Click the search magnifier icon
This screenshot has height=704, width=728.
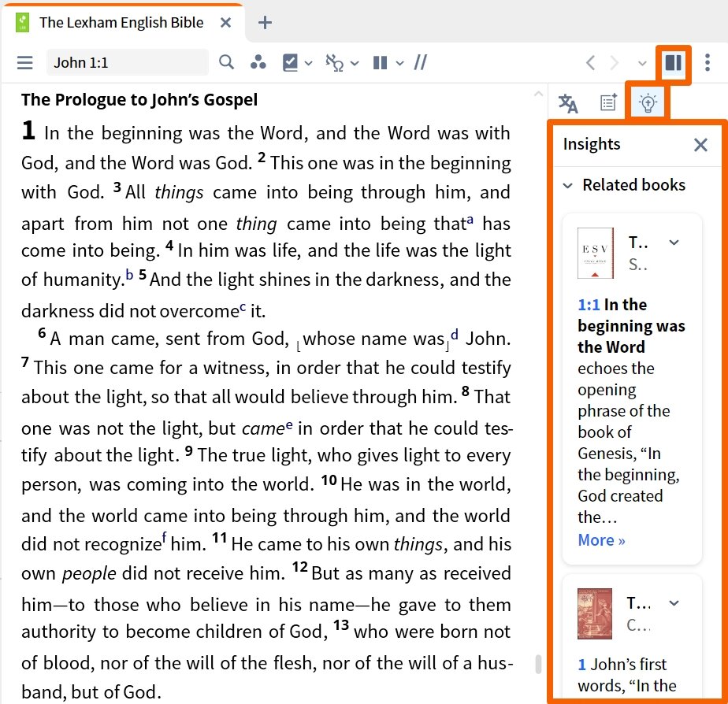226,62
